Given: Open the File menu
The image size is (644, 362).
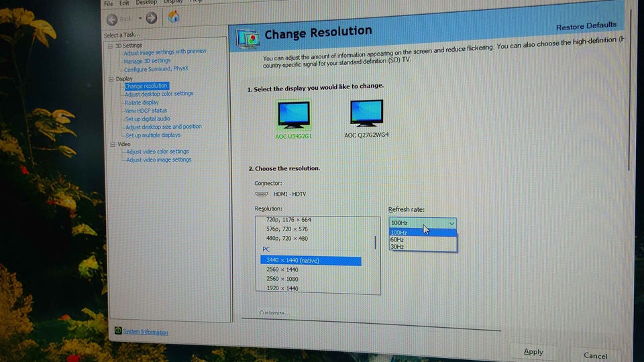Looking at the screenshot, I should [x=109, y=4].
